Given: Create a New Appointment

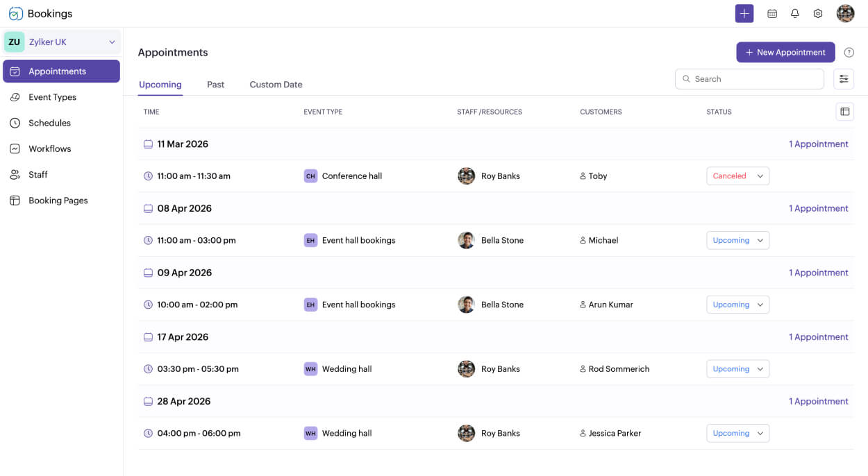Looking at the screenshot, I should click(x=785, y=52).
